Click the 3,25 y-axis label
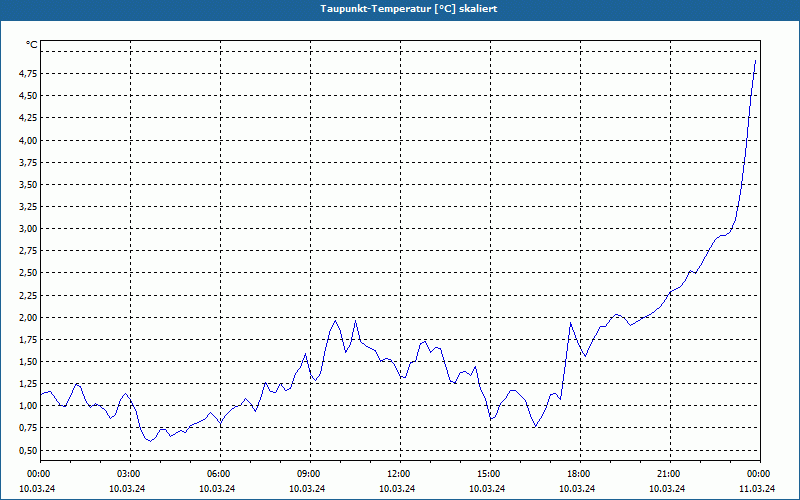 (x=28, y=207)
